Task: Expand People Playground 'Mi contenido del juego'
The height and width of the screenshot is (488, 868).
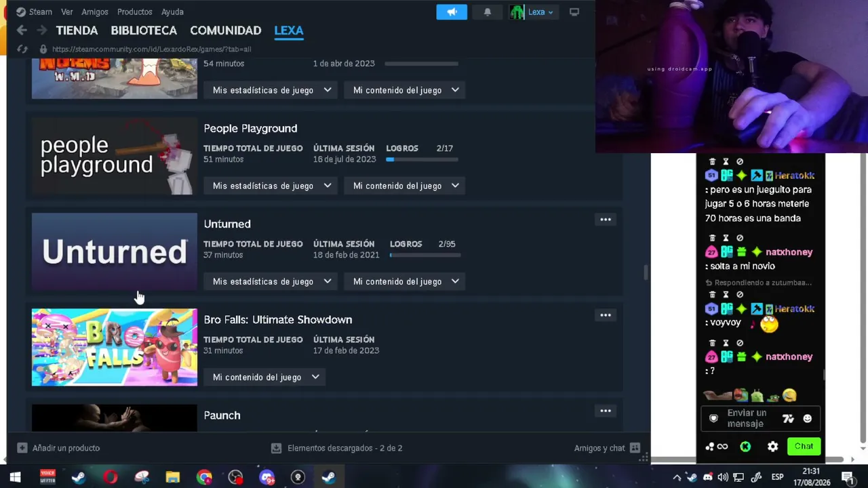Action: click(x=406, y=186)
